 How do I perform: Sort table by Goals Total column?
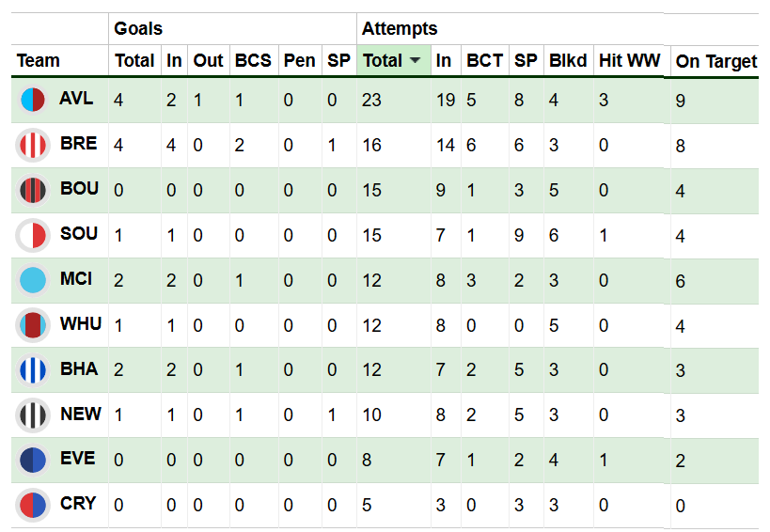pyautogui.click(x=134, y=61)
